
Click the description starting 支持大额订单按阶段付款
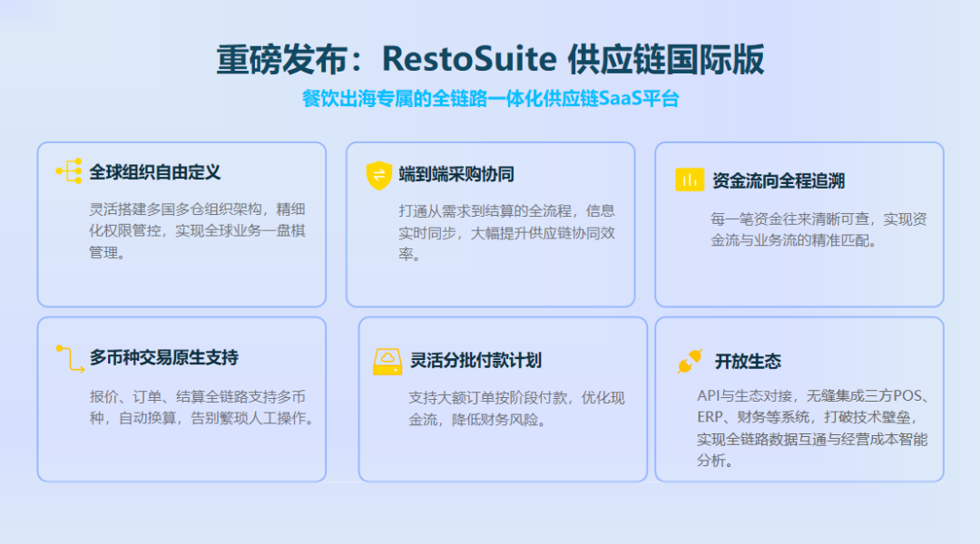(516, 409)
